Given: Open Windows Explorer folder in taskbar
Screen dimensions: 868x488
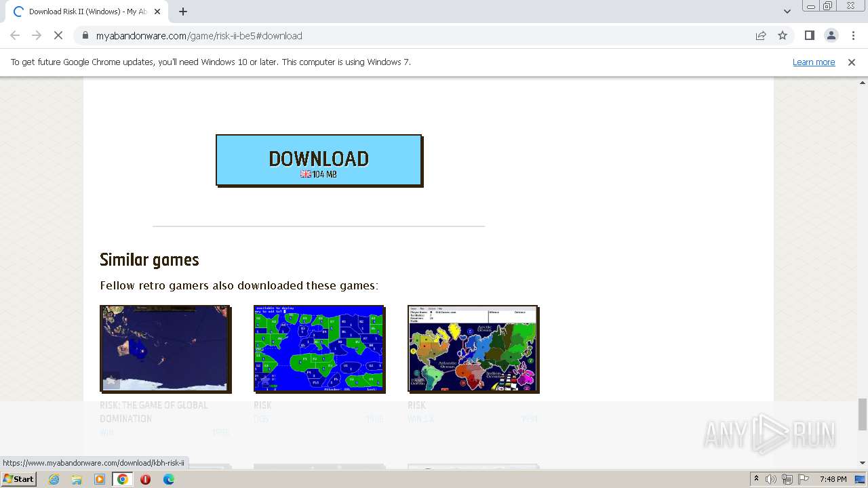Looking at the screenshot, I should tap(77, 479).
